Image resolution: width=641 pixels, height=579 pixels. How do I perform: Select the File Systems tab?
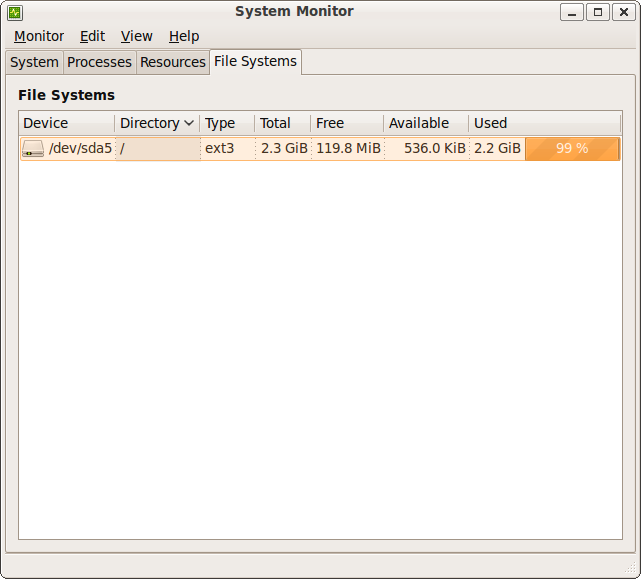click(256, 62)
